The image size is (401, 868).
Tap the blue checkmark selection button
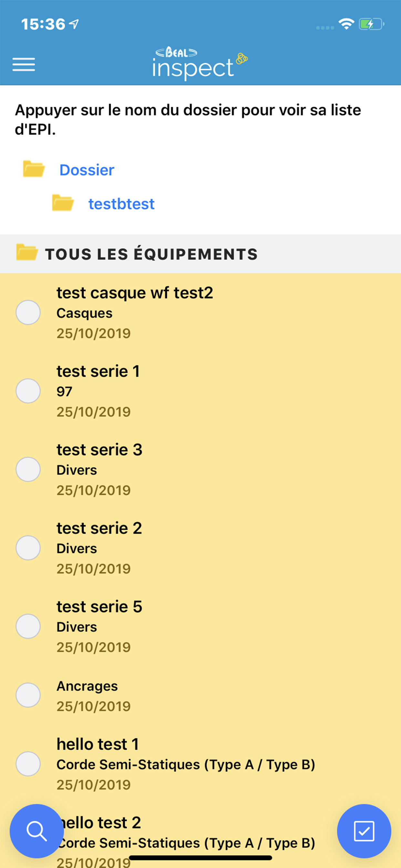click(364, 831)
